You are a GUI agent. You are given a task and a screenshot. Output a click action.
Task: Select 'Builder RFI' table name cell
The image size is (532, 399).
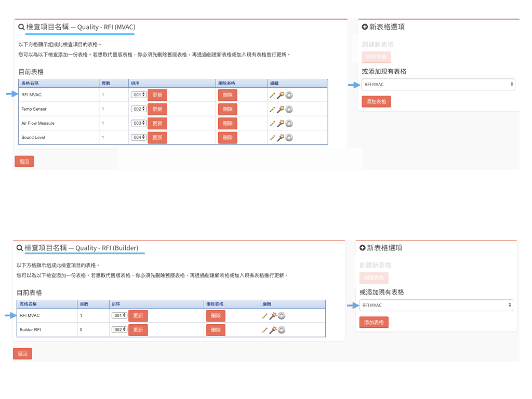(47, 330)
